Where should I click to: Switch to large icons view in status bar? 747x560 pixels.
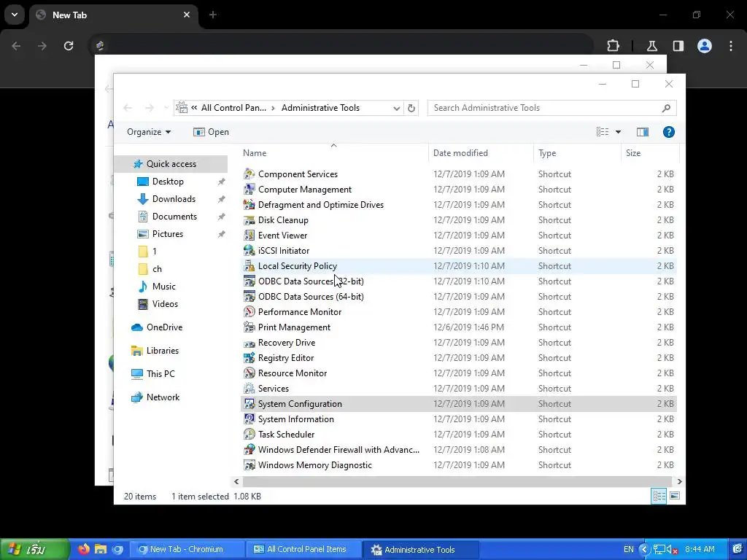coord(675,496)
